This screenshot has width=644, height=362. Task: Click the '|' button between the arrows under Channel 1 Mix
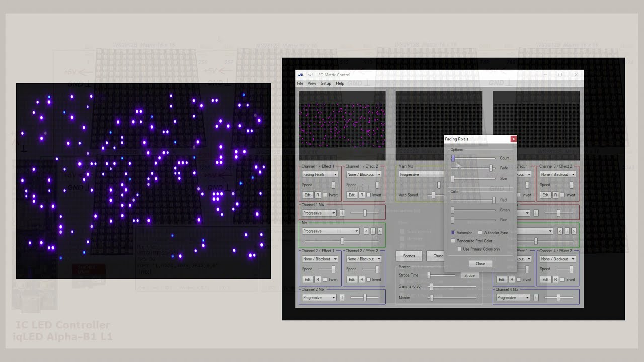[x=373, y=231]
